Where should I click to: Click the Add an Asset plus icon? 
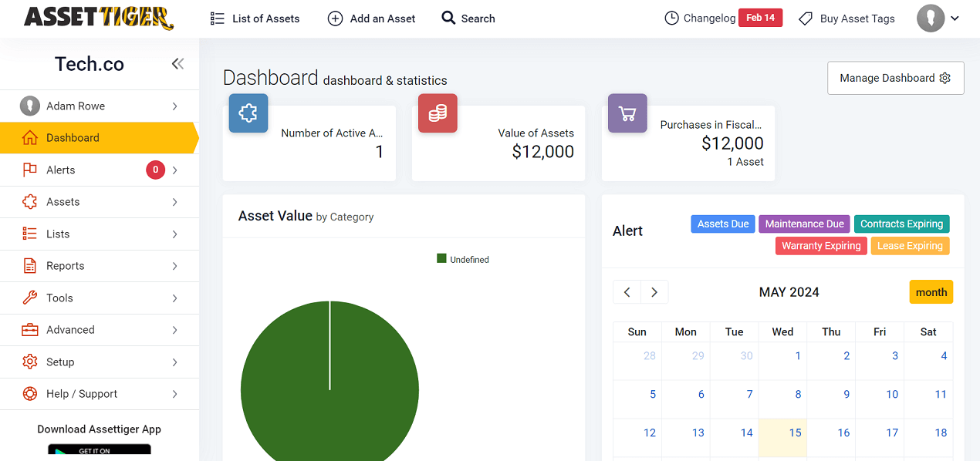(x=335, y=19)
